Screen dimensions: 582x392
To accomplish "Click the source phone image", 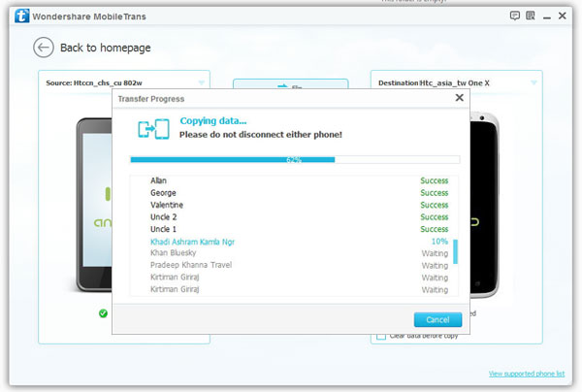I will (x=94, y=205).
